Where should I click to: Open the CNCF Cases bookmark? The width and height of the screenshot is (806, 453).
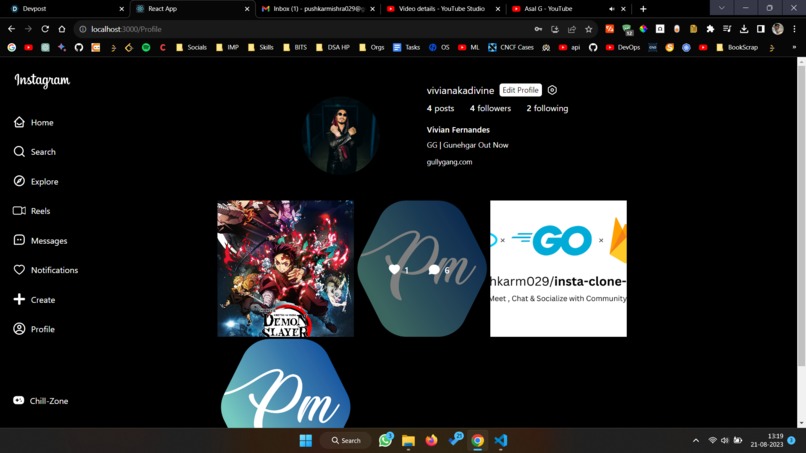tap(511, 47)
